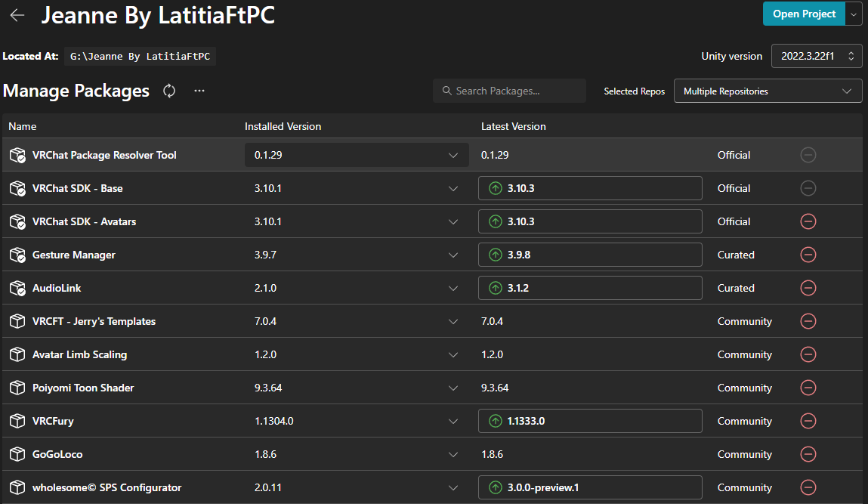Click the package icon for Poiyomi Toon Shader

[17, 388]
